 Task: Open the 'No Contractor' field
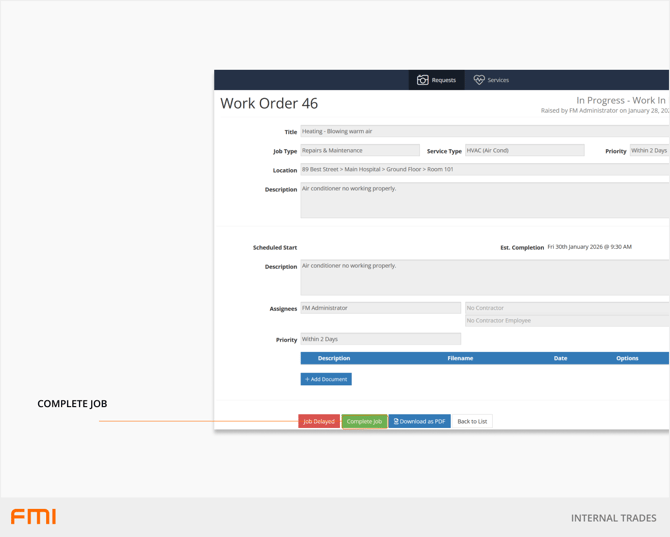pyautogui.click(x=567, y=308)
